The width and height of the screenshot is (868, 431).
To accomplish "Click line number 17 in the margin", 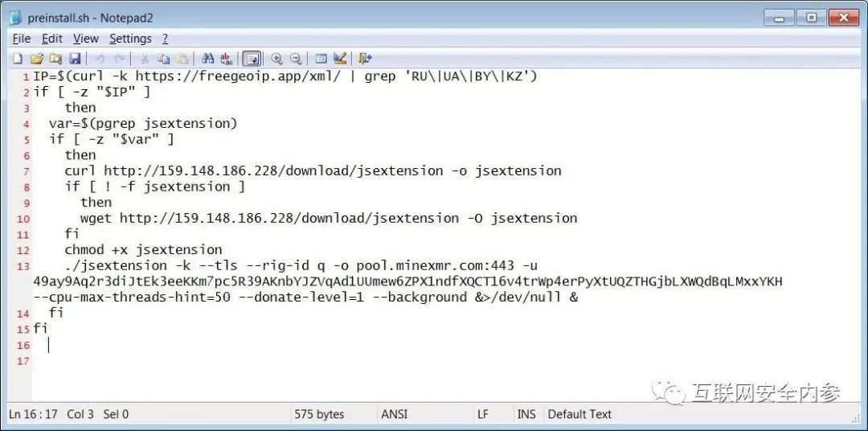I will 23,361.
